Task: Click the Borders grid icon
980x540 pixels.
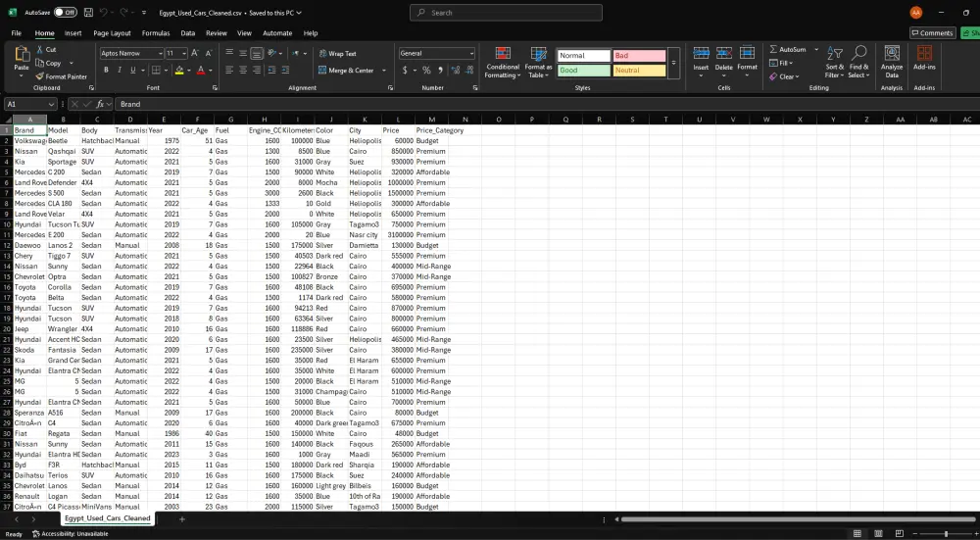Action: (156, 70)
